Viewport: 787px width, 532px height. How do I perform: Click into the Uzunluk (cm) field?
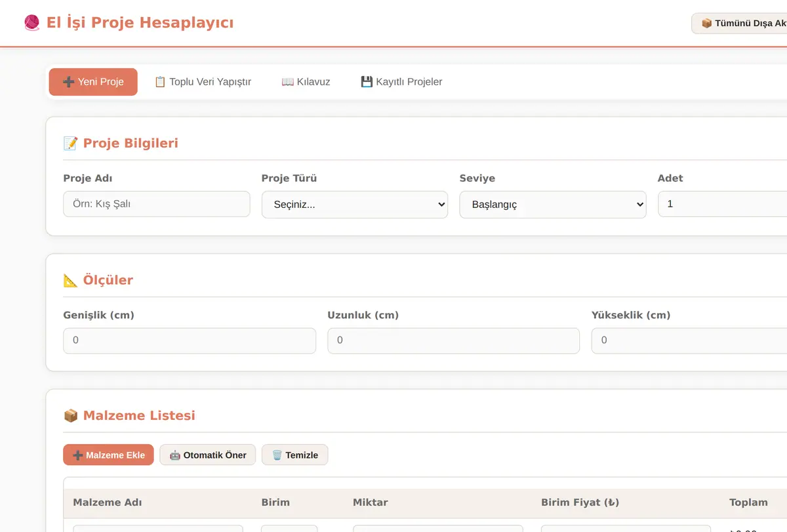pos(454,340)
